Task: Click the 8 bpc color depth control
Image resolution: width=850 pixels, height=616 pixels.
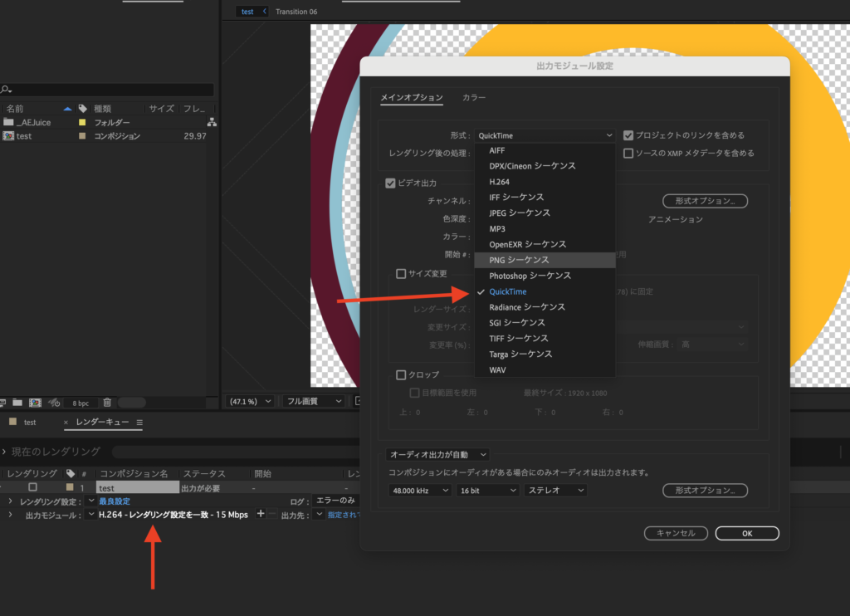Action: coord(81,403)
